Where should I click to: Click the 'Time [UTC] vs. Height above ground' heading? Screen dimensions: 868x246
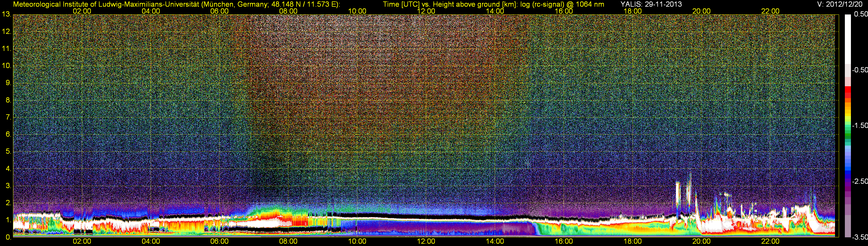point(493,4)
